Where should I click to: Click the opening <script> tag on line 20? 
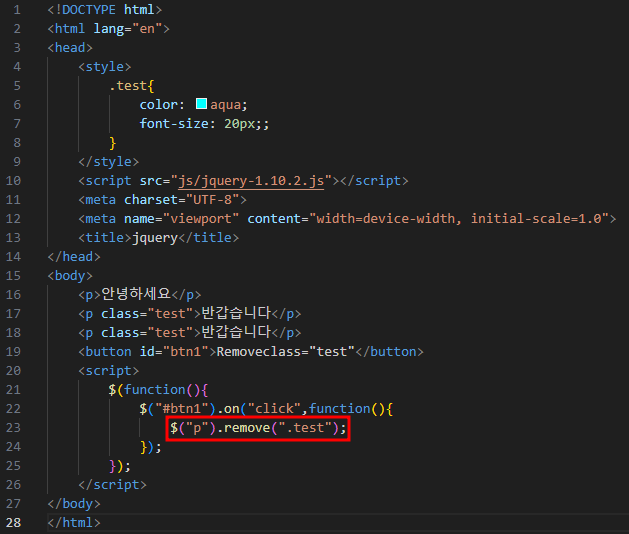coord(109,371)
